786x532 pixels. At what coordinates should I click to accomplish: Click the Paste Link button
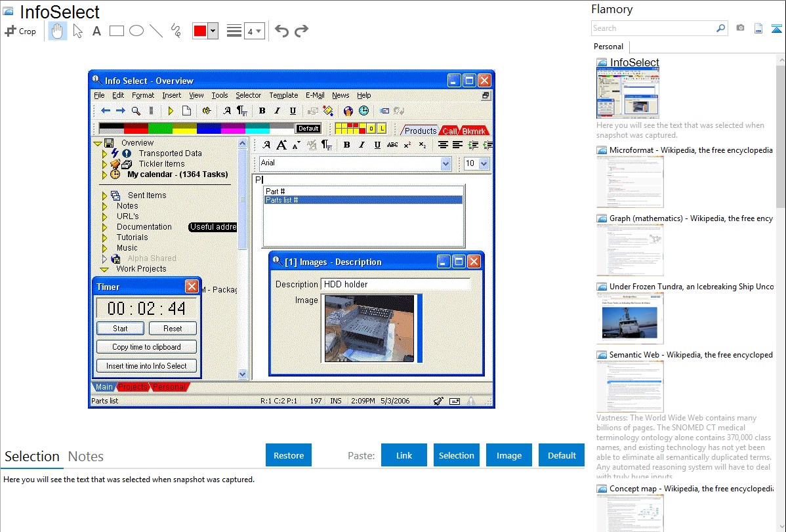404,455
